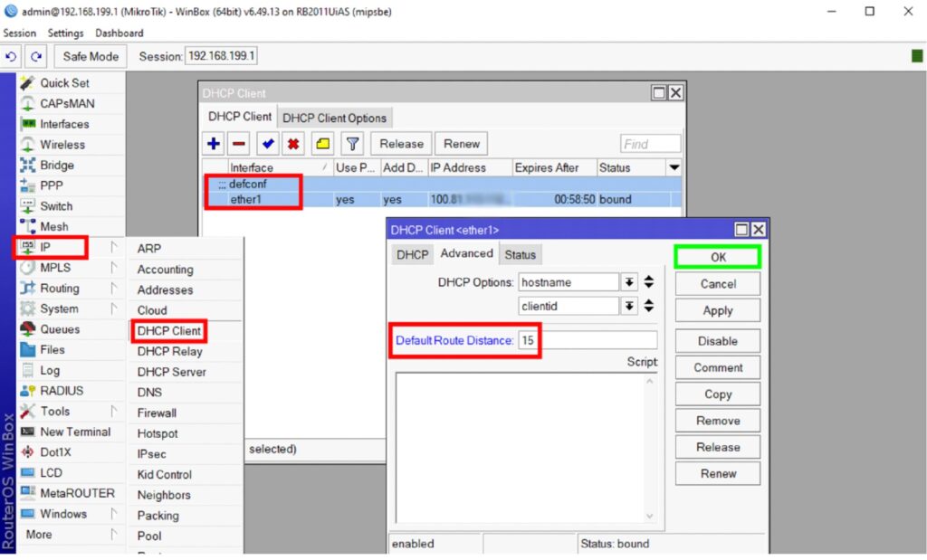
Task: Click the red minus Remove icon
Action: coord(239,144)
